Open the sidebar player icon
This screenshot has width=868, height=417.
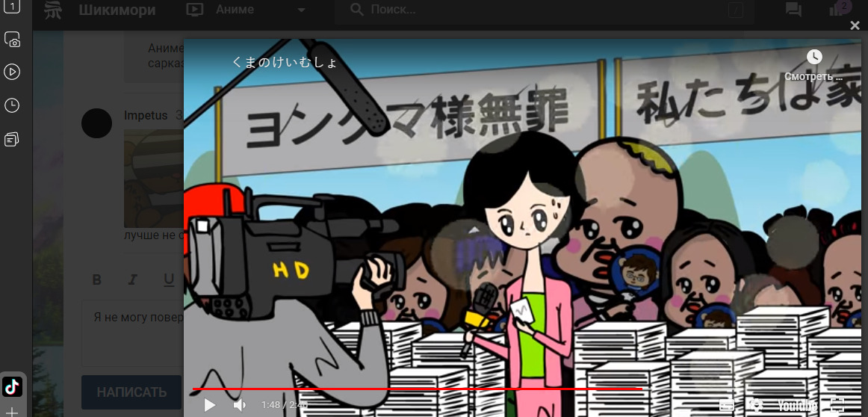click(x=12, y=72)
